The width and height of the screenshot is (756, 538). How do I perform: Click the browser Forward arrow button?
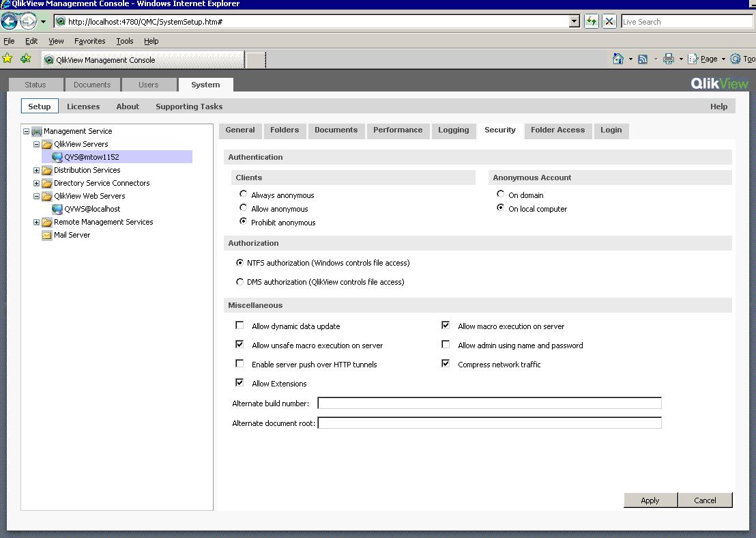[28, 21]
